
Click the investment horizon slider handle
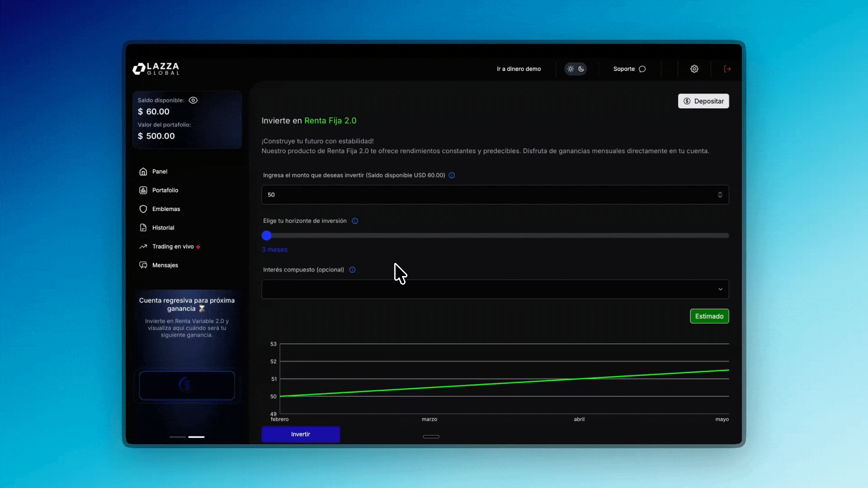(x=267, y=235)
